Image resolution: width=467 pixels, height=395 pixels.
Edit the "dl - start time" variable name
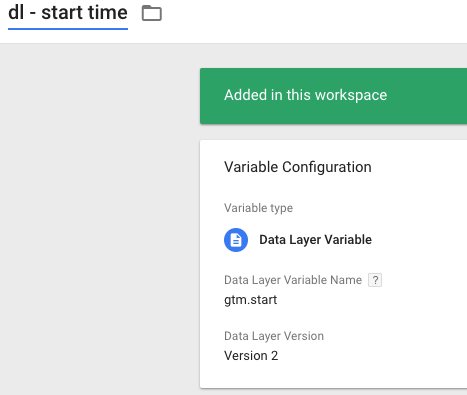tap(68, 13)
